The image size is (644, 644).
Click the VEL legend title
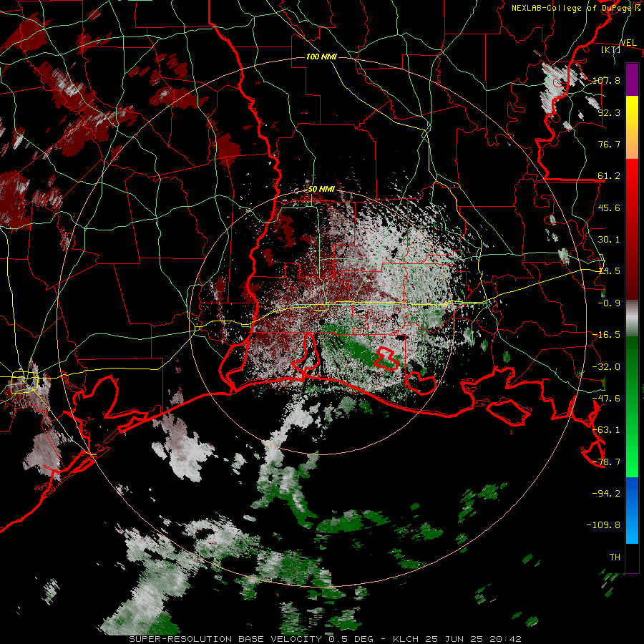628,43
